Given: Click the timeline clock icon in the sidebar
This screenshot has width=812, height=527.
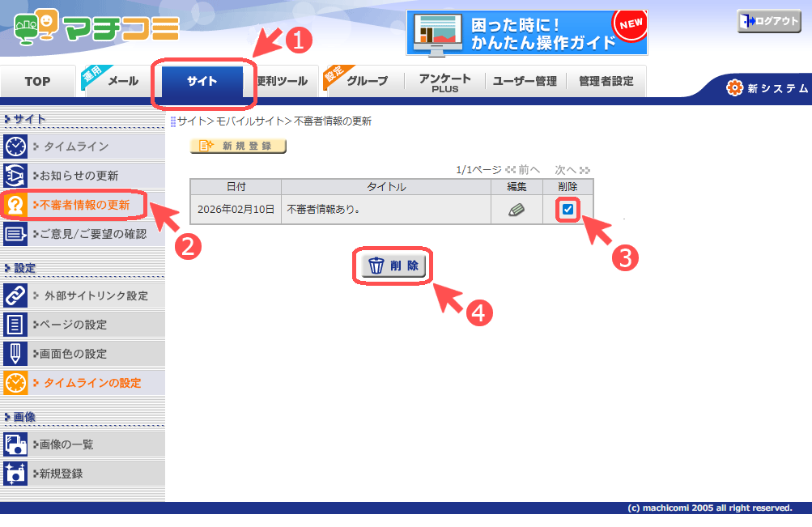Looking at the screenshot, I should pyautogui.click(x=15, y=147).
